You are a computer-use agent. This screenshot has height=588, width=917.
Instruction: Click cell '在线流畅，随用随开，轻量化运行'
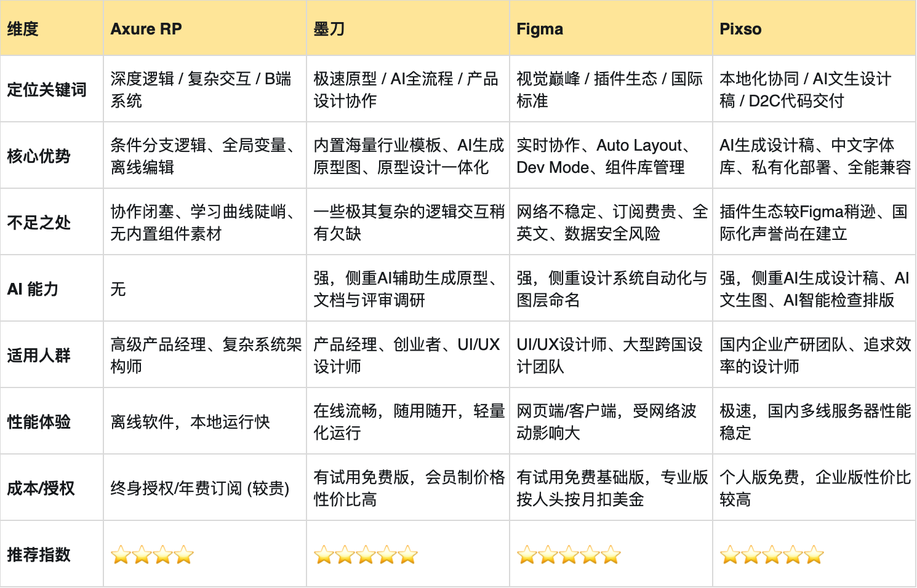point(408,421)
